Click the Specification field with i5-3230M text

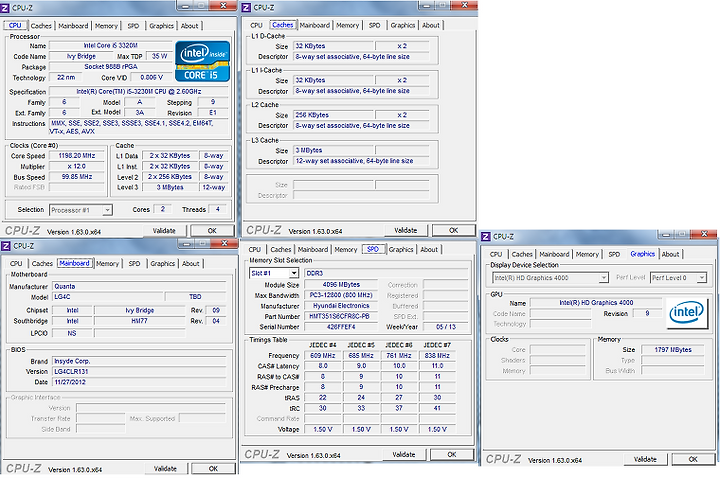(x=139, y=91)
